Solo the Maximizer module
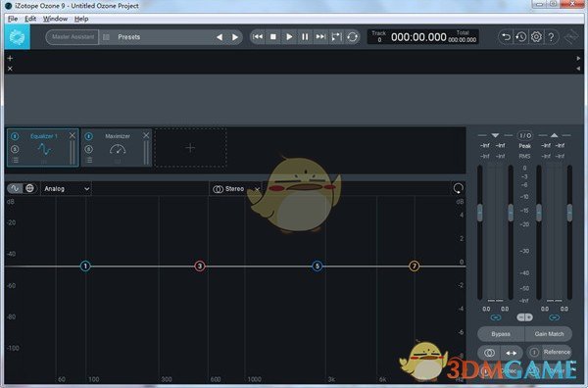Image resolution: width=588 pixels, height=388 pixels. click(x=88, y=149)
